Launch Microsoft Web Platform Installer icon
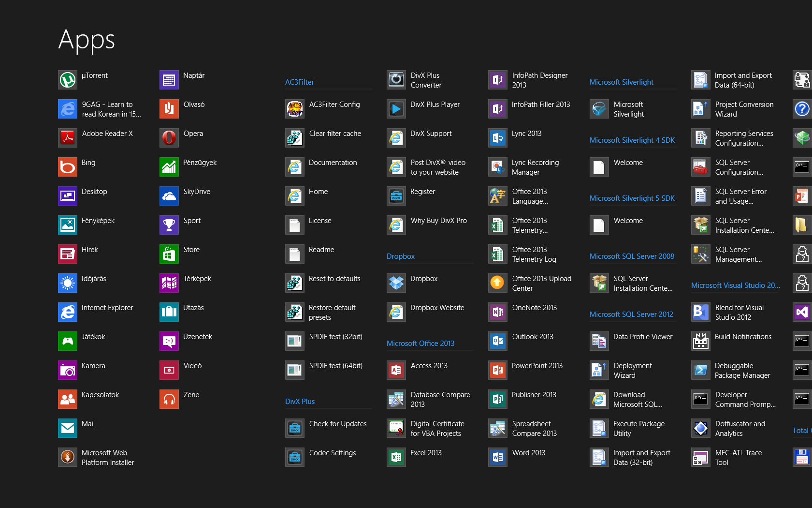 pos(68,457)
